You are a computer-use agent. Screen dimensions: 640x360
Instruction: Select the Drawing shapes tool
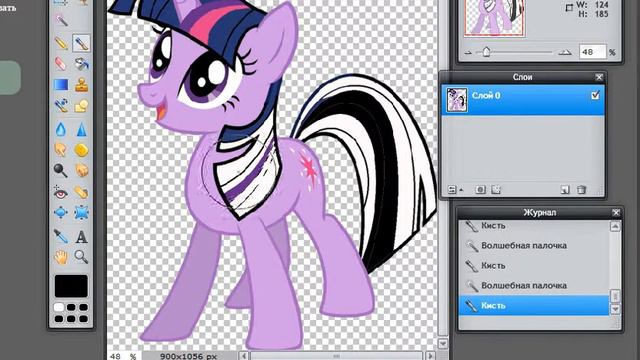(x=81, y=106)
